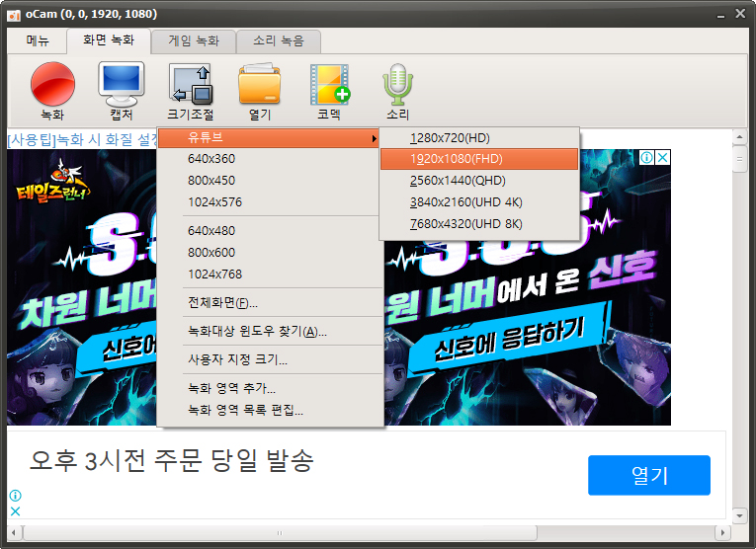The height and width of the screenshot is (549, 756).
Task: Select 1024x768 size
Action: tap(269, 274)
